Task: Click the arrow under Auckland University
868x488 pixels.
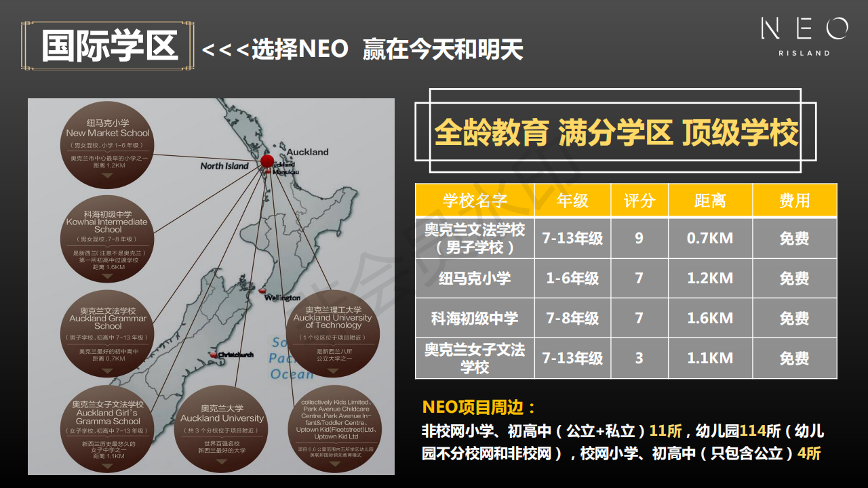Action: pyautogui.click(x=222, y=462)
